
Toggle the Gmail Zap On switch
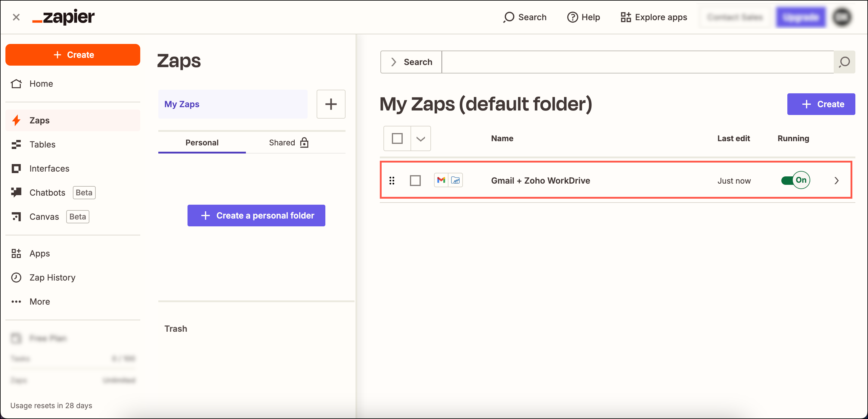pos(795,180)
